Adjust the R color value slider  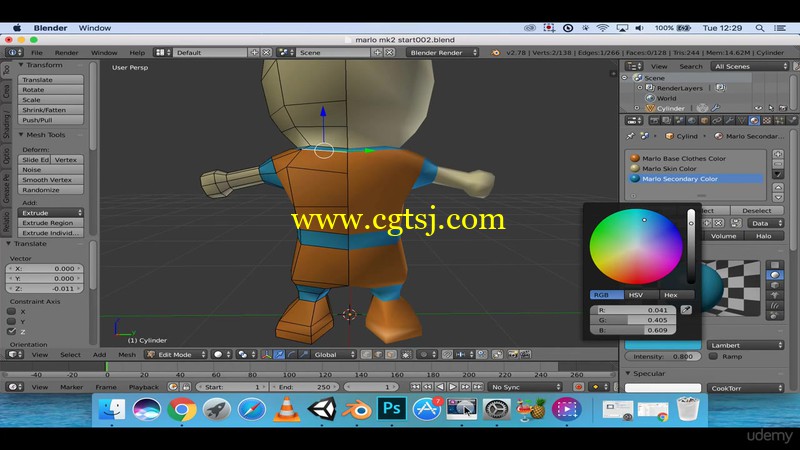point(633,310)
